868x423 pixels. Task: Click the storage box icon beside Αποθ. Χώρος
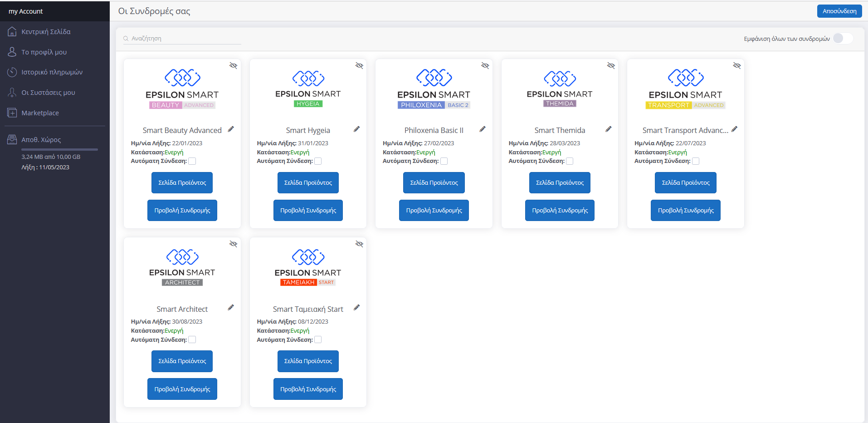[x=12, y=139]
